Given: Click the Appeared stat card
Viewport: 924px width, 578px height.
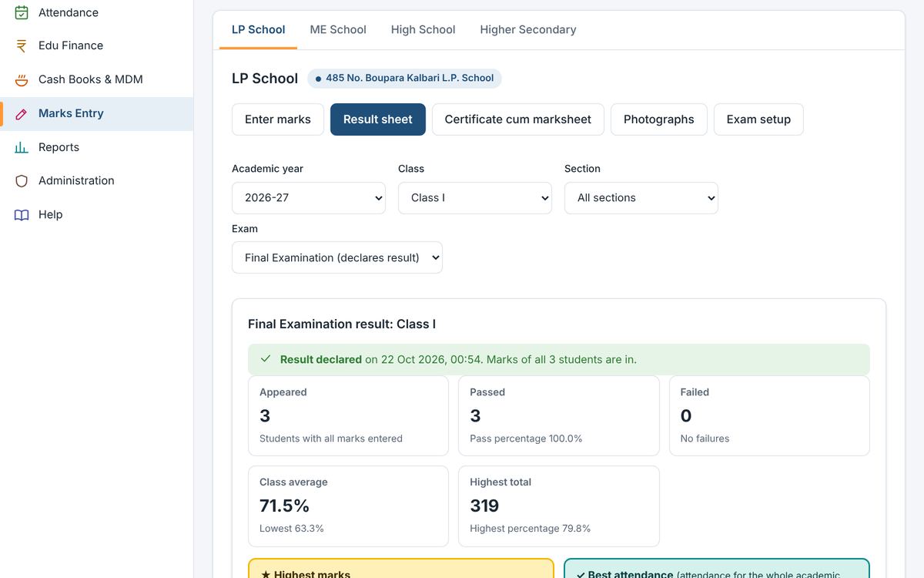Looking at the screenshot, I should point(348,415).
